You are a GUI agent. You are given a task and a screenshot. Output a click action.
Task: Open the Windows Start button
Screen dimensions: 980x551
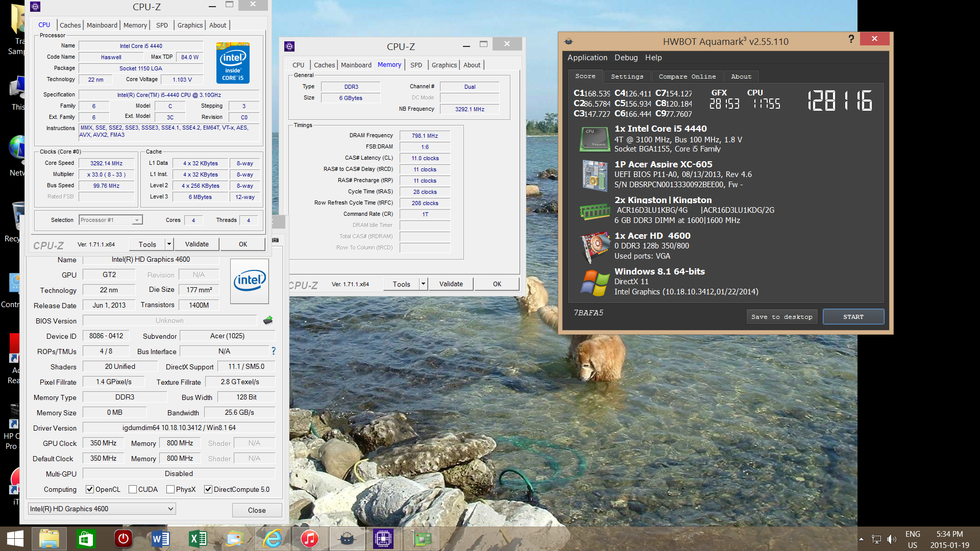tap(15, 539)
